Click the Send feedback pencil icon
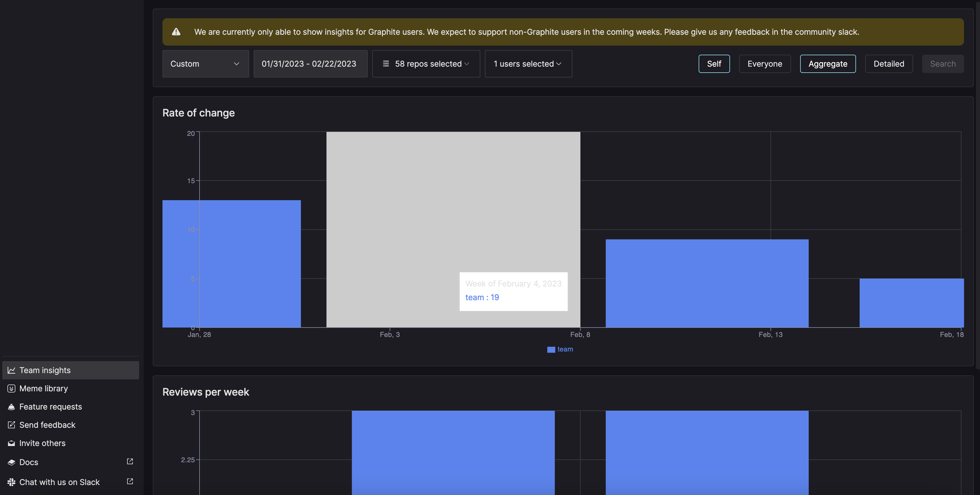Screen dimensions: 980x495 coord(11,425)
